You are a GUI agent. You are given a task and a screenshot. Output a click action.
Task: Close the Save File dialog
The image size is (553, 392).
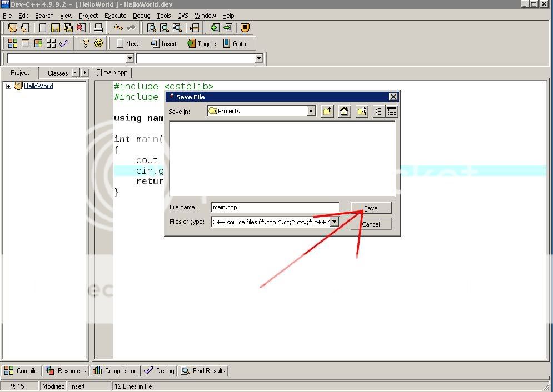pos(393,97)
